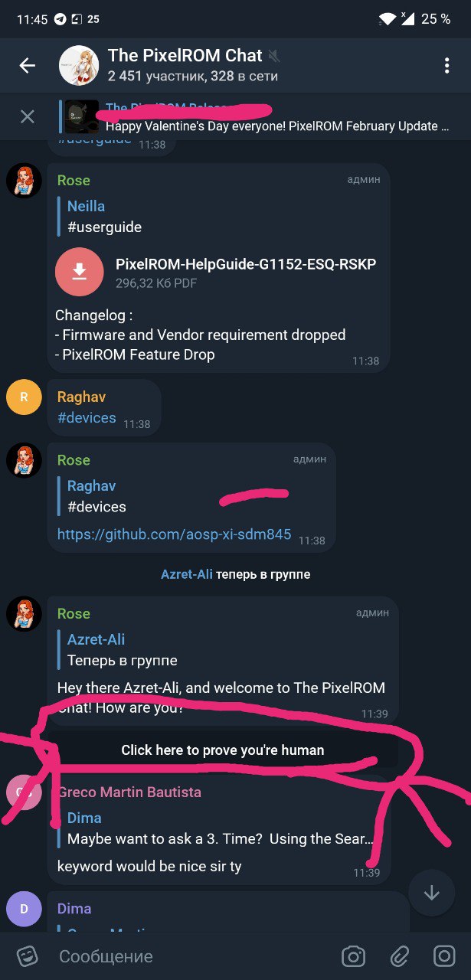Image resolution: width=471 pixels, height=980 pixels.
Task: Tap the back arrow in chat header
Action: click(28, 66)
